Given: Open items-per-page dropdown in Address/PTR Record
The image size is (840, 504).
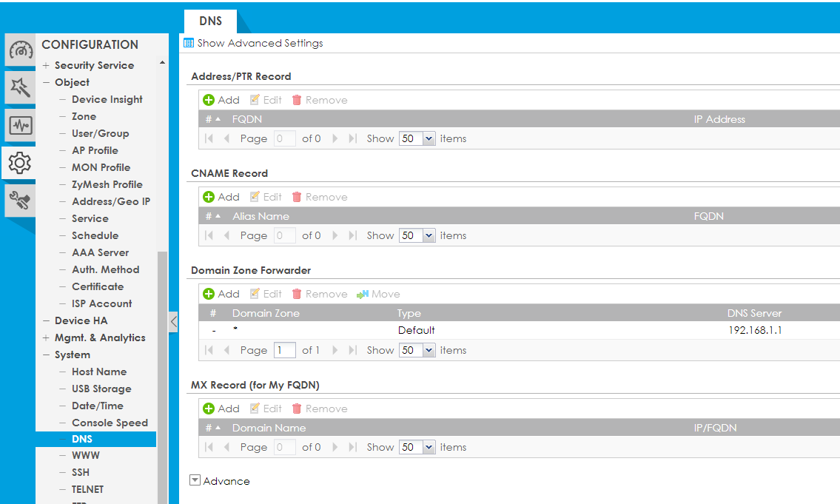Looking at the screenshot, I should click(429, 138).
